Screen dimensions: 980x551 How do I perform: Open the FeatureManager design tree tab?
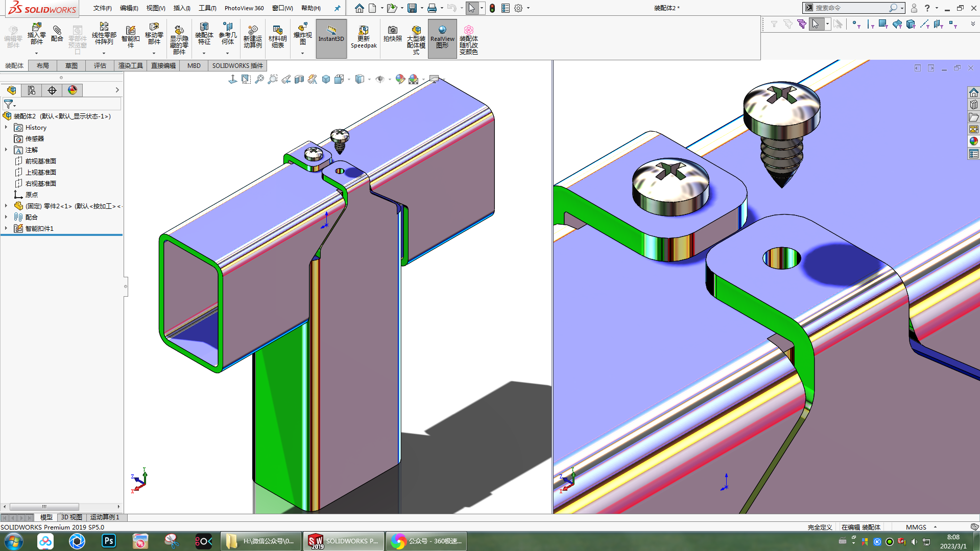pyautogui.click(x=11, y=90)
